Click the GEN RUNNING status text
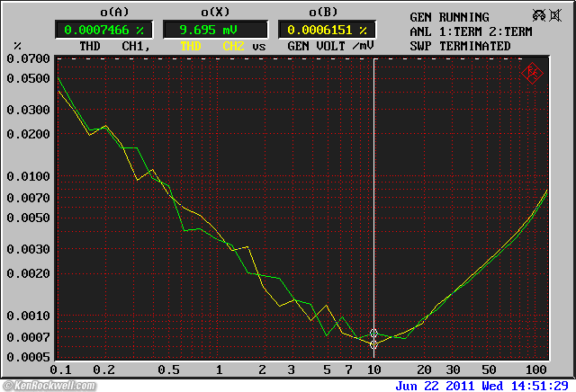Image resolution: width=576 pixels, height=392 pixels. point(449,17)
